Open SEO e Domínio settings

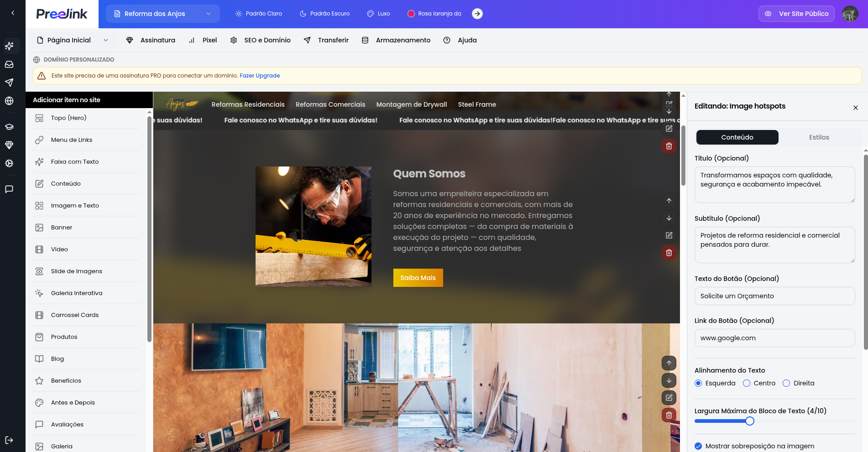[x=261, y=40]
